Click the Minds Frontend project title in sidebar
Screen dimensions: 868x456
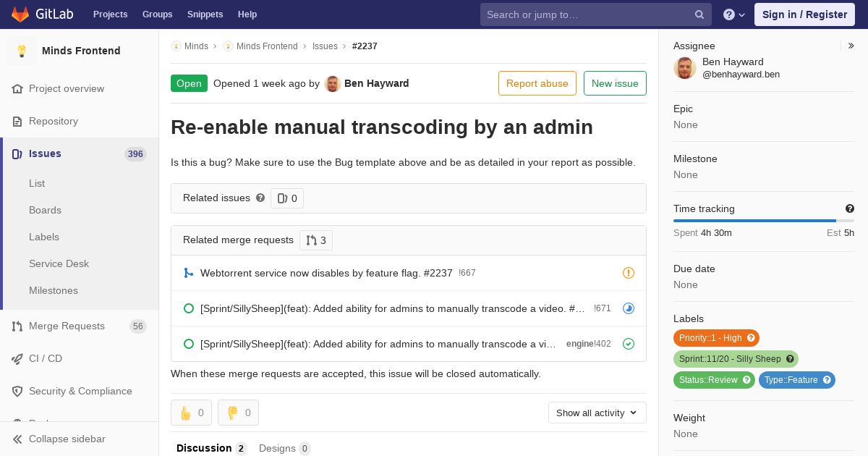[81, 51]
